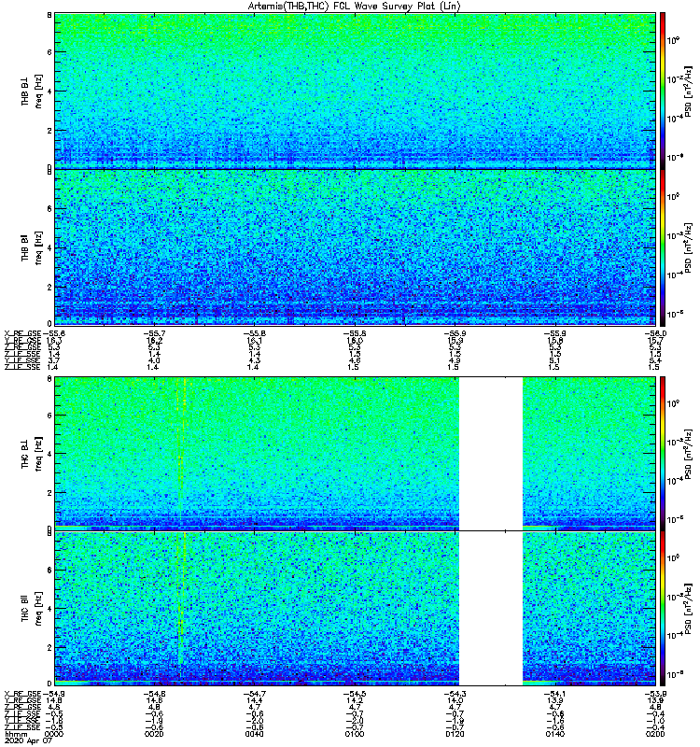Screen dimensions: 700x747
Task: Click the "hhmm" time axis label
Action: (16, 734)
